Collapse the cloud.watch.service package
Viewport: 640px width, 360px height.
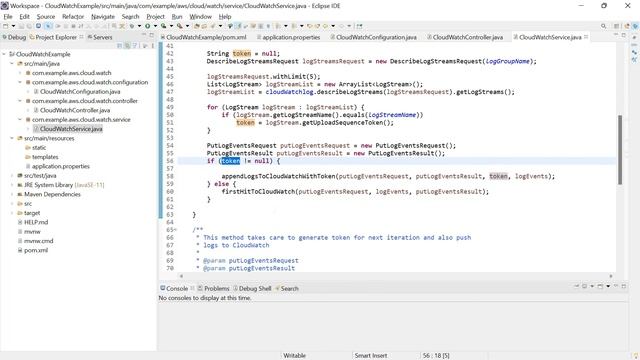point(20,120)
